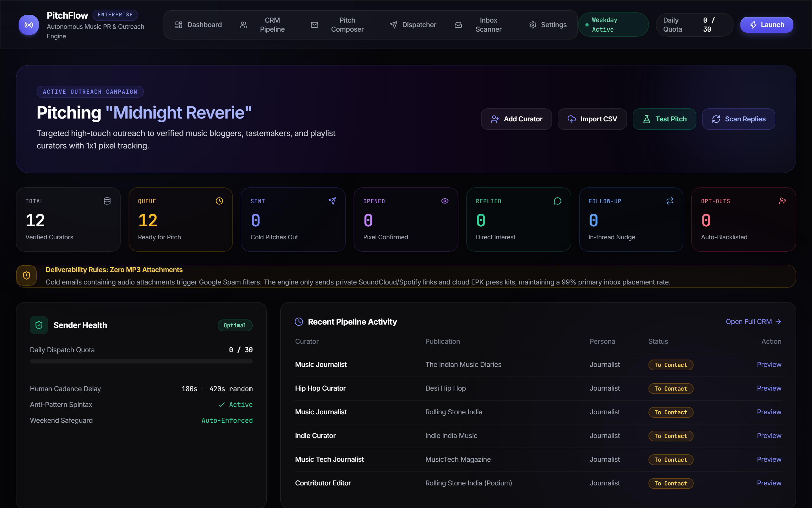Preview the MusicTech Magazine pitch
The height and width of the screenshot is (508, 812).
[769, 459]
